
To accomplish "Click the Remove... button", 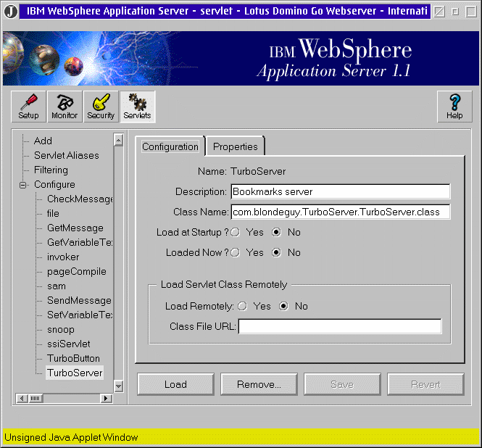I will pyautogui.click(x=259, y=384).
